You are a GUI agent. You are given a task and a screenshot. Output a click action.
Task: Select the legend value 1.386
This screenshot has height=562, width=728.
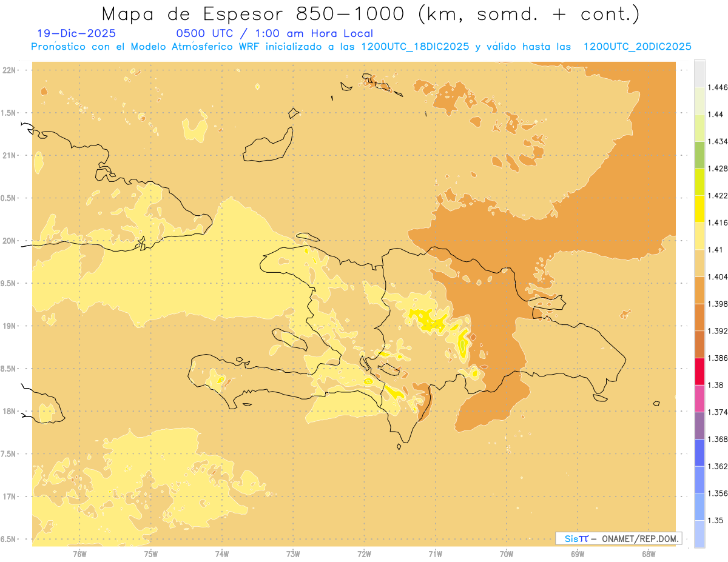point(718,358)
